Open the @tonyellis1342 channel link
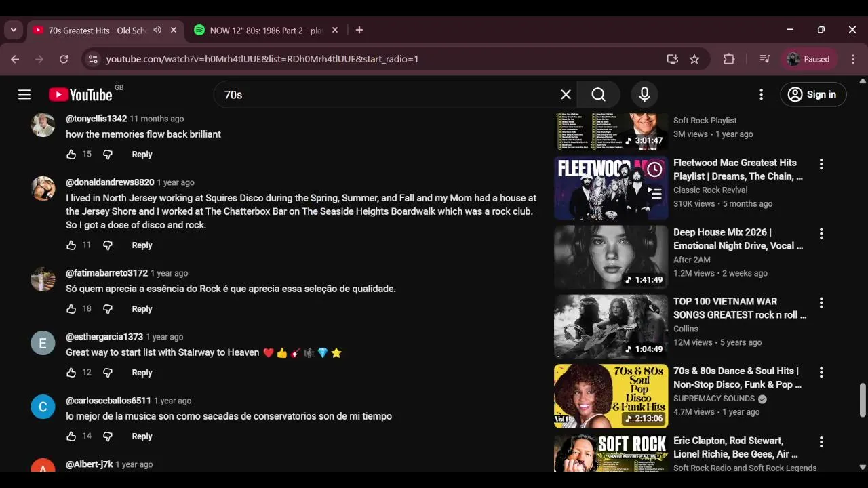The width and height of the screenshot is (868, 488). click(96, 119)
